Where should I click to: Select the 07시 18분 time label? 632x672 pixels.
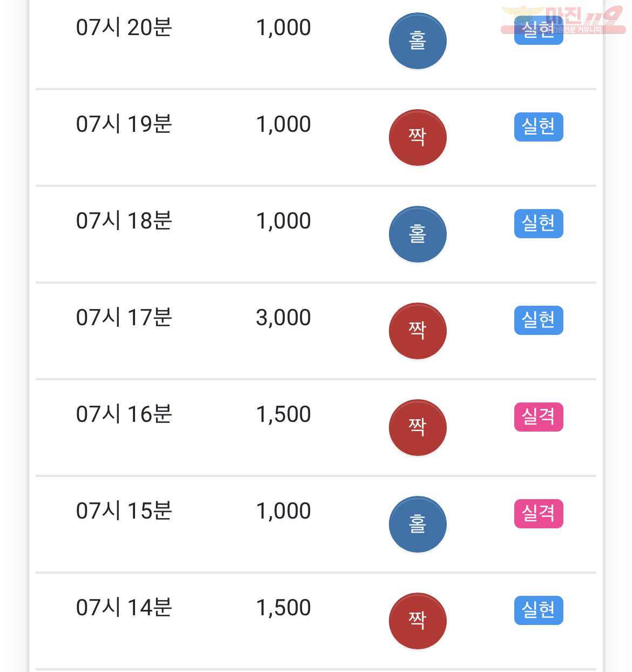coord(124,221)
